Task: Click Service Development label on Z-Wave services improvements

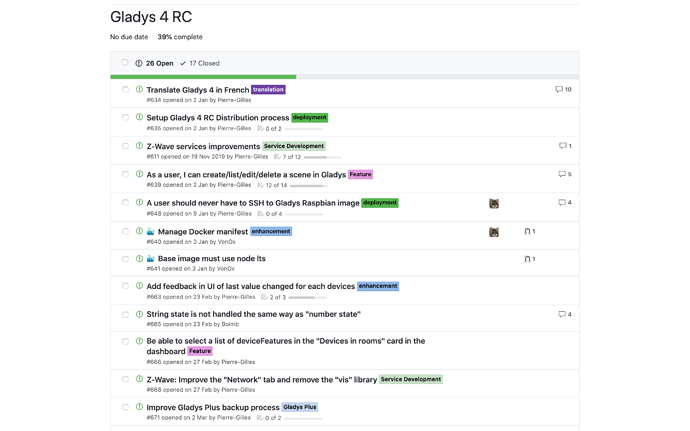Action: click(x=294, y=146)
